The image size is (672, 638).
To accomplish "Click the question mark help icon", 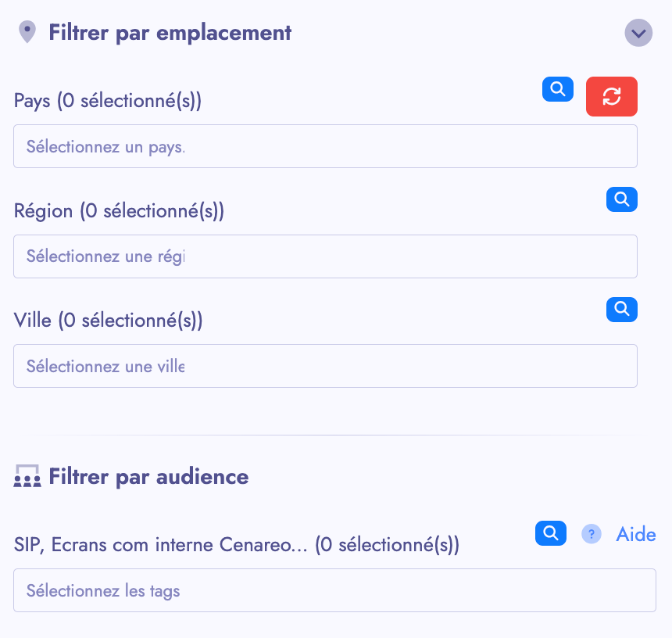I will point(592,535).
